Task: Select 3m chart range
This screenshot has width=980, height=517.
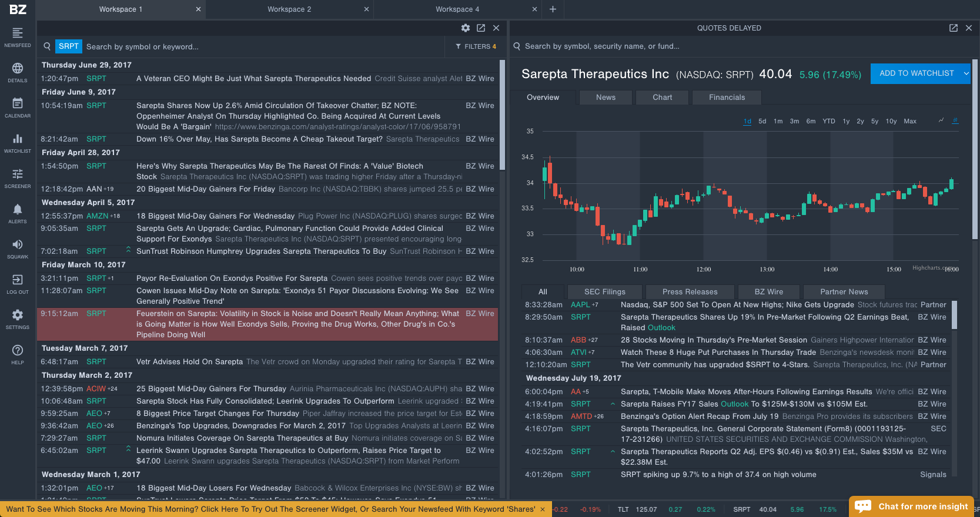Action: click(795, 121)
